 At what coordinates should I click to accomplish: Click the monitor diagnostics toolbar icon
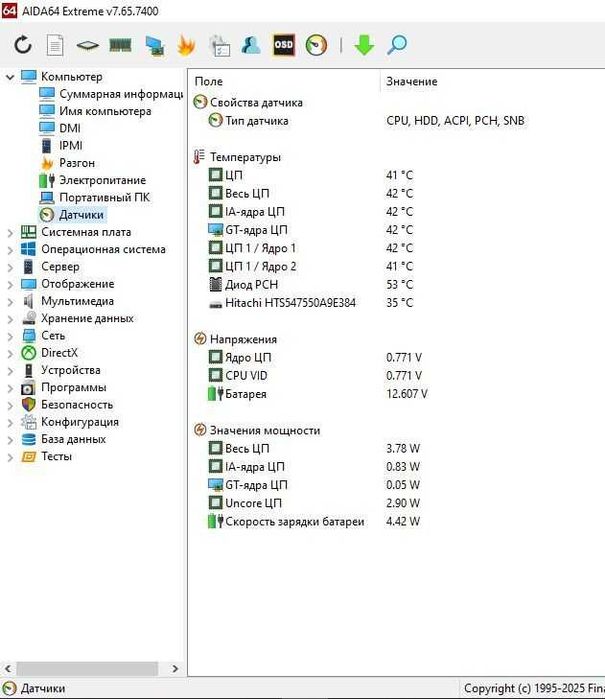155,45
